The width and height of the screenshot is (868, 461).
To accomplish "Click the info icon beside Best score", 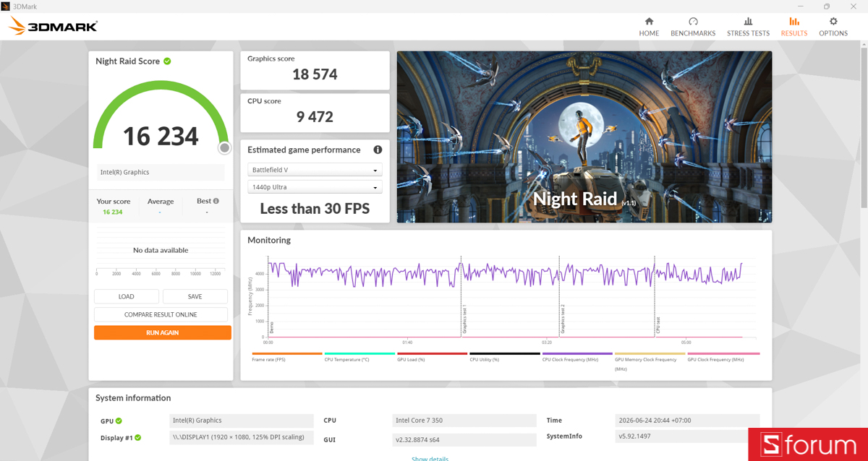I will [x=216, y=201].
